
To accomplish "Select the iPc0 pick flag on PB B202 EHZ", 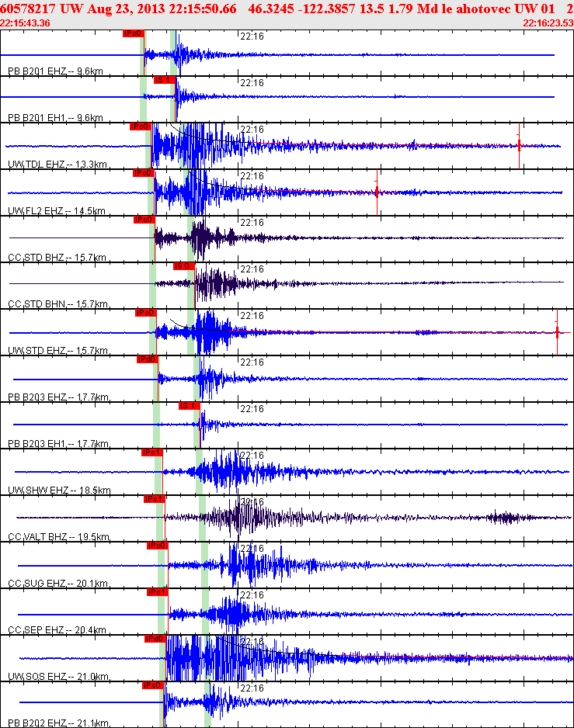I will click(153, 685).
